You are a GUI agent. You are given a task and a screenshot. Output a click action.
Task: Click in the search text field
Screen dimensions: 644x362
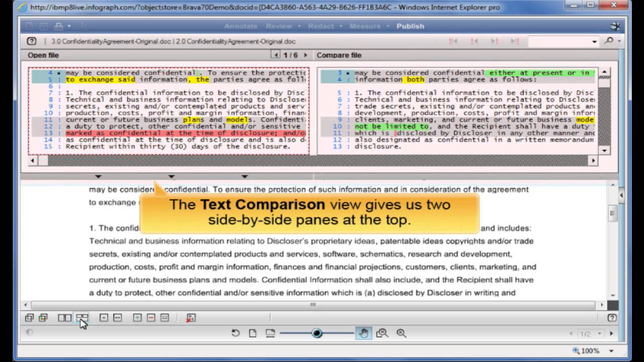(x=559, y=42)
